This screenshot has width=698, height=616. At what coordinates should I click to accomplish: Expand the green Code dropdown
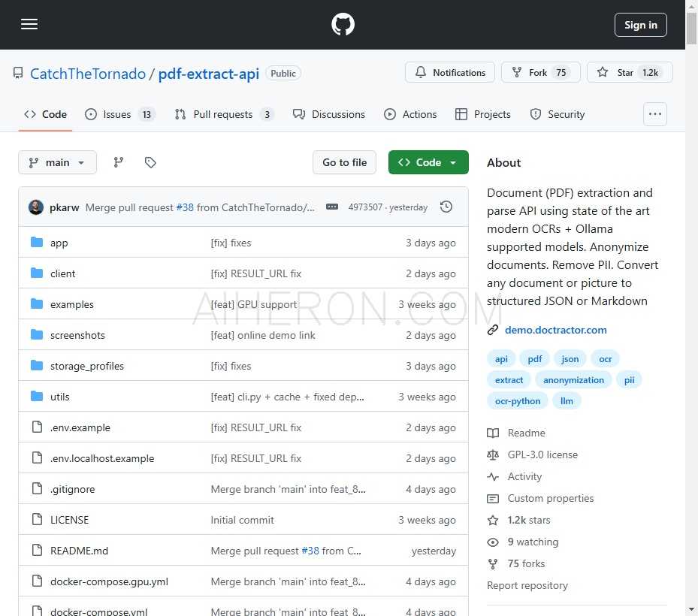[x=428, y=162]
